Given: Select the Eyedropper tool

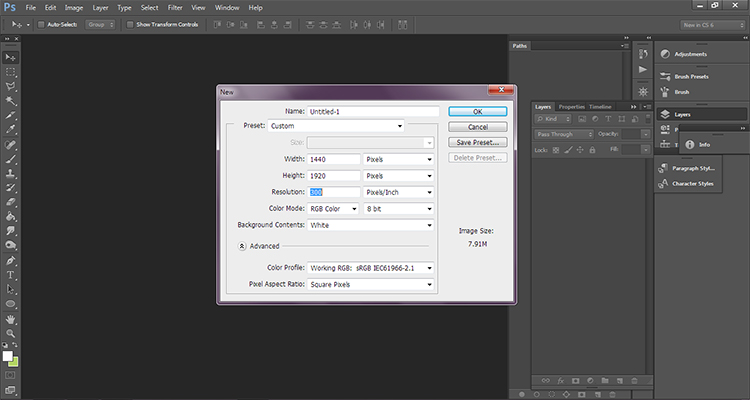Looking at the screenshot, I should [11, 130].
